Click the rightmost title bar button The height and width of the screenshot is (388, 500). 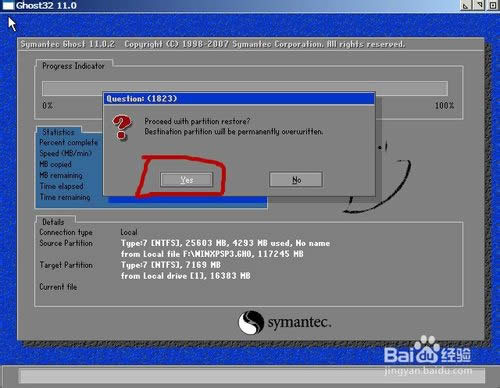[x=493, y=5]
